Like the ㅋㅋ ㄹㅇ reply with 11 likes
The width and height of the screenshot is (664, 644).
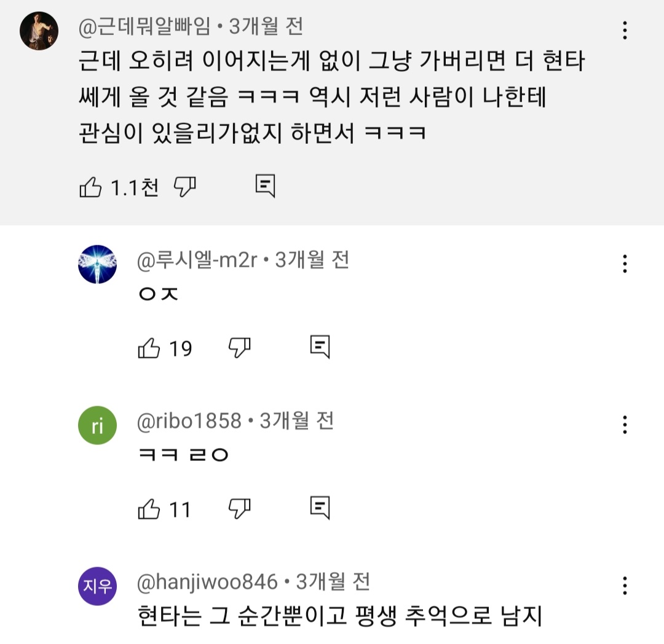click(149, 509)
